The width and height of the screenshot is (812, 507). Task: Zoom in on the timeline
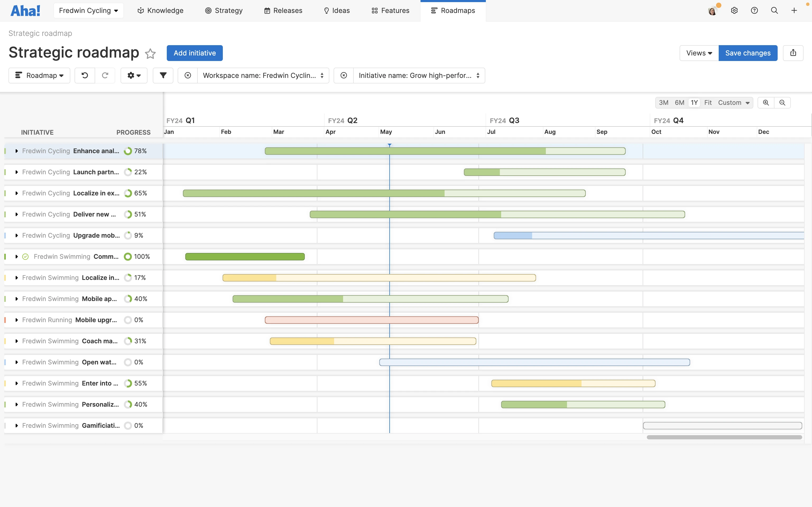[766, 103]
